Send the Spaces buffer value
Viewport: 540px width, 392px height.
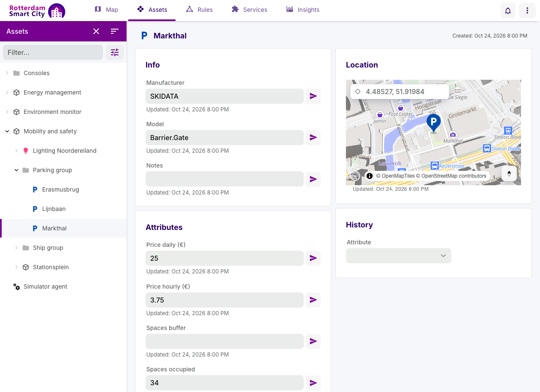coord(313,341)
